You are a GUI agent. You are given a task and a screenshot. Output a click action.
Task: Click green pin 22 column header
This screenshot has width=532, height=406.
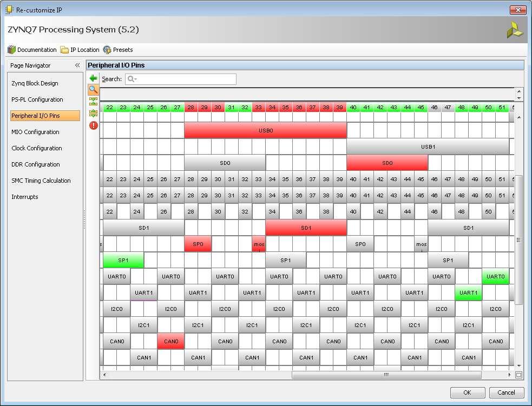click(x=109, y=108)
